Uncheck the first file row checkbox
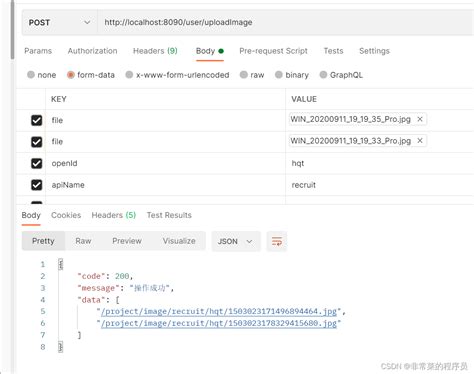This screenshot has width=474, height=374. coord(37,120)
